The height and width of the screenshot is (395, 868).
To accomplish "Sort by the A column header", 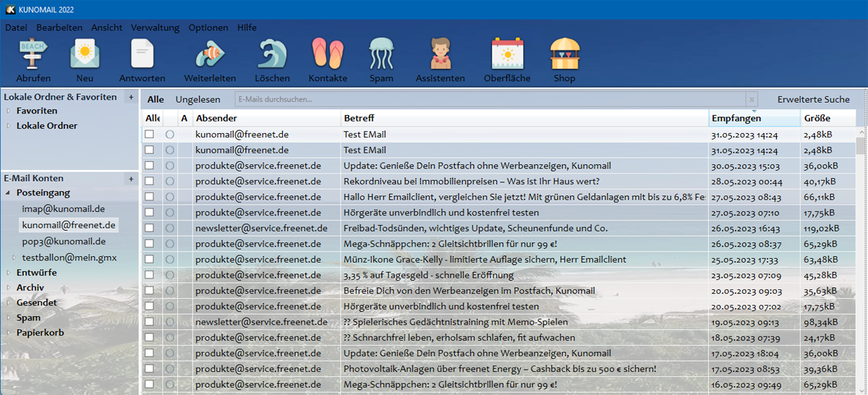I will (184, 118).
